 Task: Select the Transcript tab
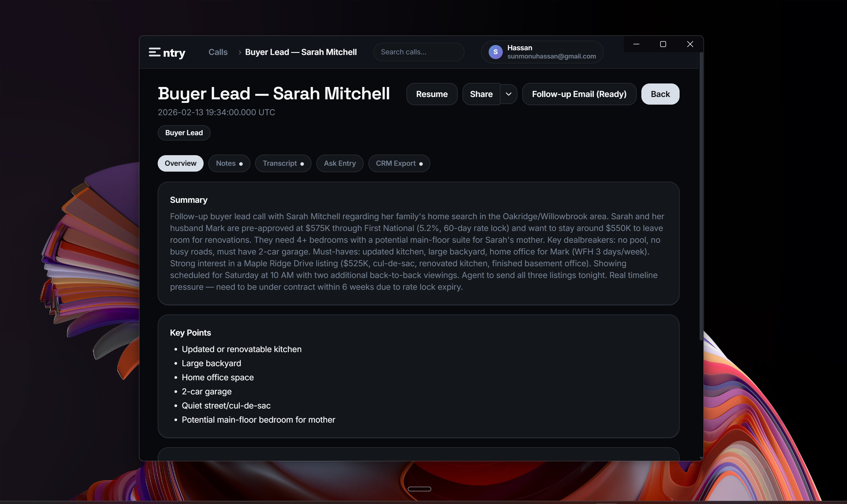point(280,163)
